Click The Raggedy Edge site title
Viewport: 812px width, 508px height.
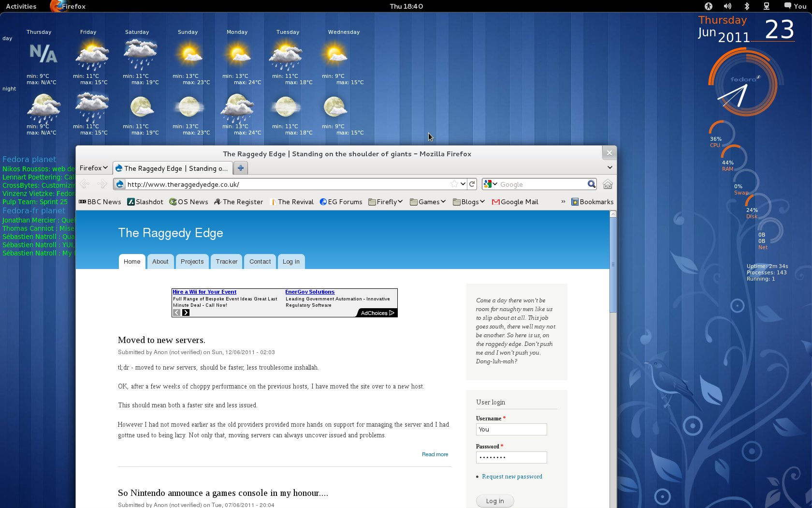[x=171, y=233]
